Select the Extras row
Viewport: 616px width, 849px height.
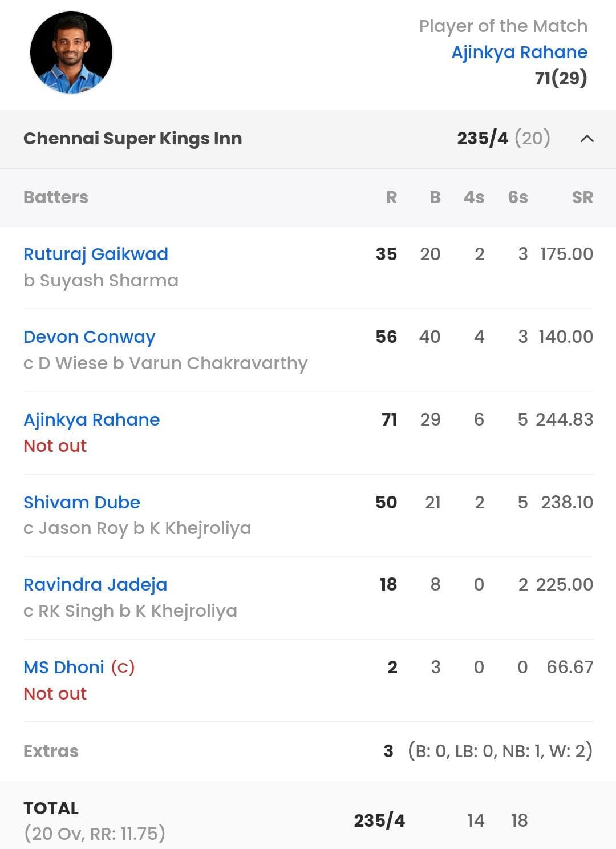tap(51, 751)
